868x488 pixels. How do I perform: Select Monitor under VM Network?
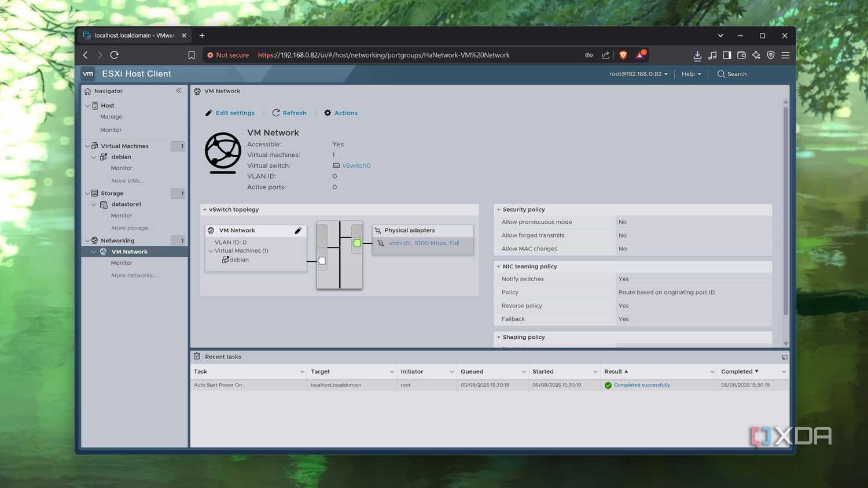click(x=122, y=263)
